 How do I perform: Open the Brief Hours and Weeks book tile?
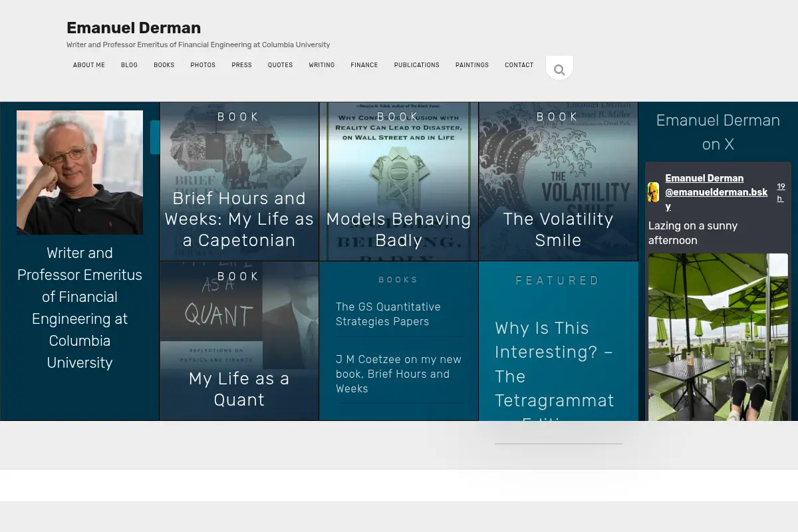pyautogui.click(x=239, y=182)
